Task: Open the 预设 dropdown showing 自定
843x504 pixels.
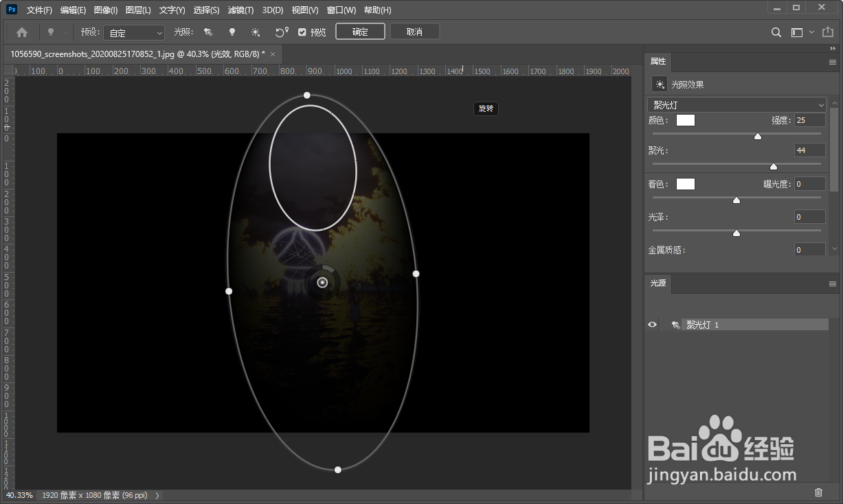Action: (134, 32)
